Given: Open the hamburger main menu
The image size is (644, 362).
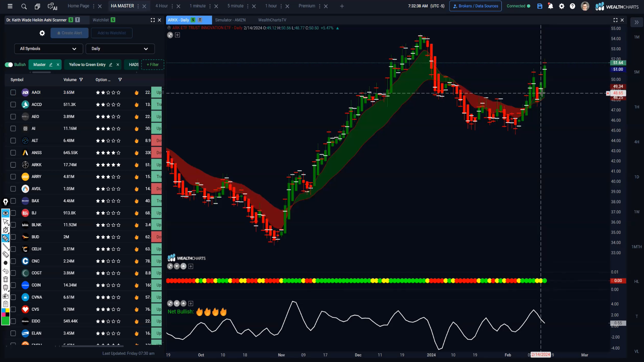Looking at the screenshot, I should pos(10,6).
